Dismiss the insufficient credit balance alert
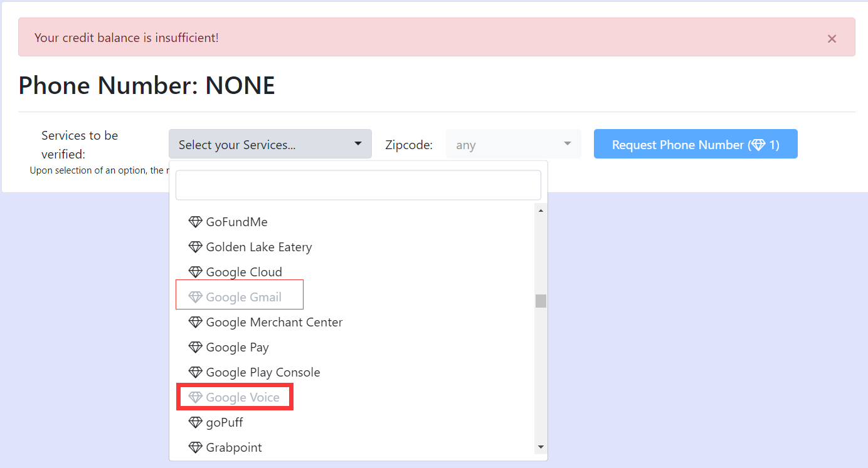Viewport: 868px width, 468px height. pos(832,39)
